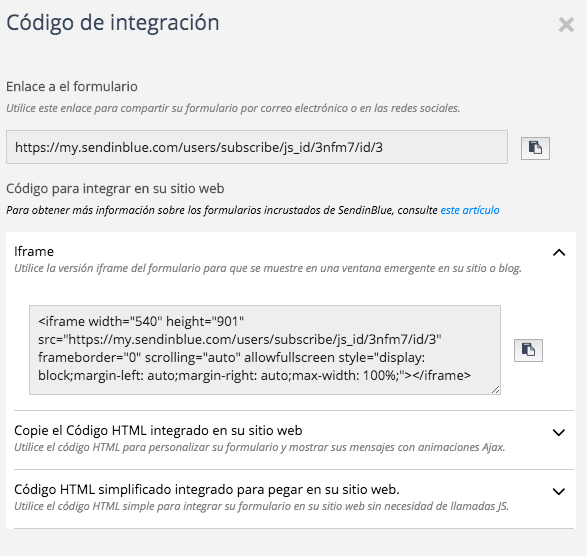Screen dimensions: 587x556
Task: Click the Iframe section title
Action: click(x=34, y=251)
